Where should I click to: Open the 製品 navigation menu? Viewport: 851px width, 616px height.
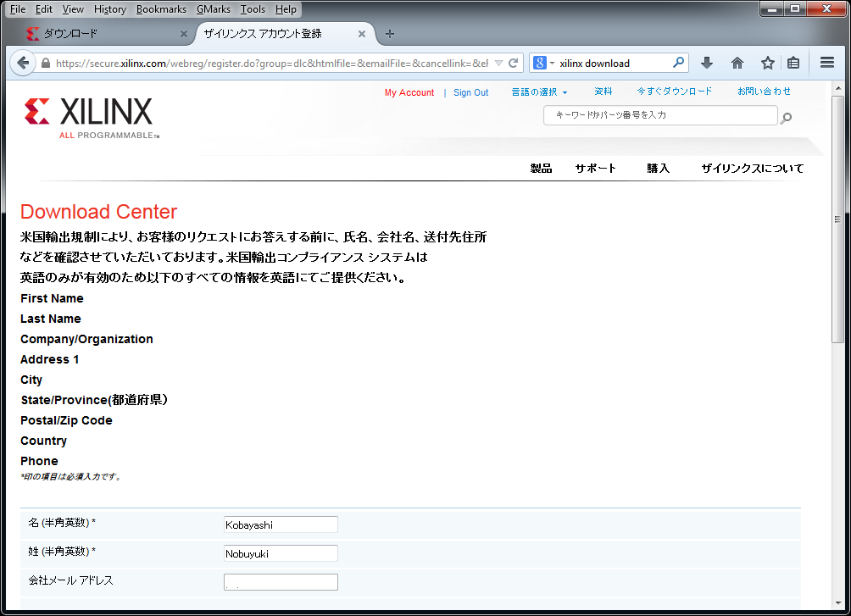pos(541,169)
